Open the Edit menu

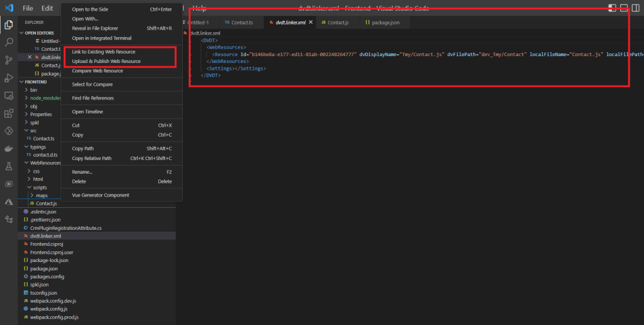tap(47, 8)
